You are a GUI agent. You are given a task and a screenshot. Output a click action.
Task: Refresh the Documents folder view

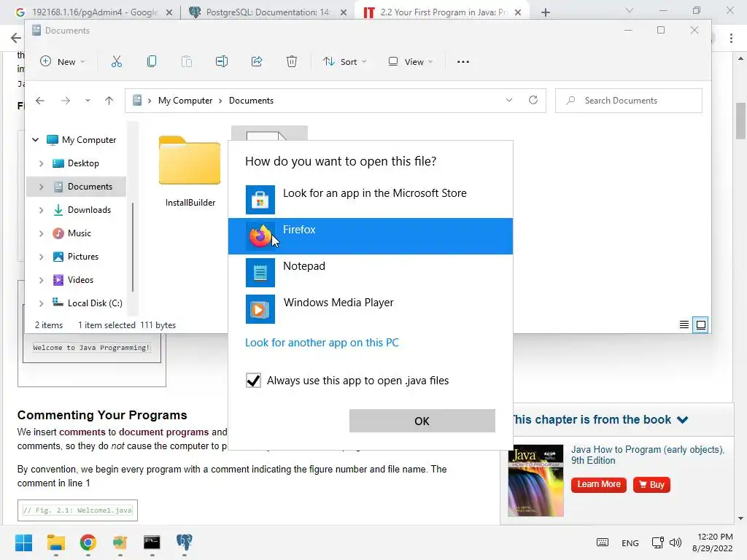533,100
